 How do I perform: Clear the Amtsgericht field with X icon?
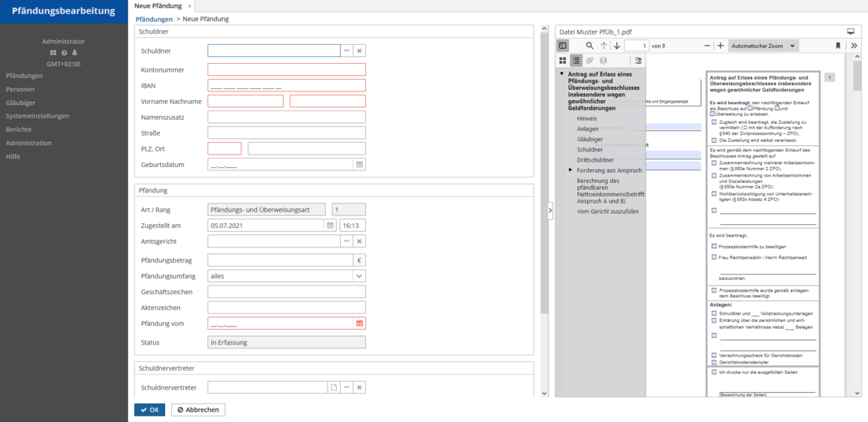click(359, 241)
